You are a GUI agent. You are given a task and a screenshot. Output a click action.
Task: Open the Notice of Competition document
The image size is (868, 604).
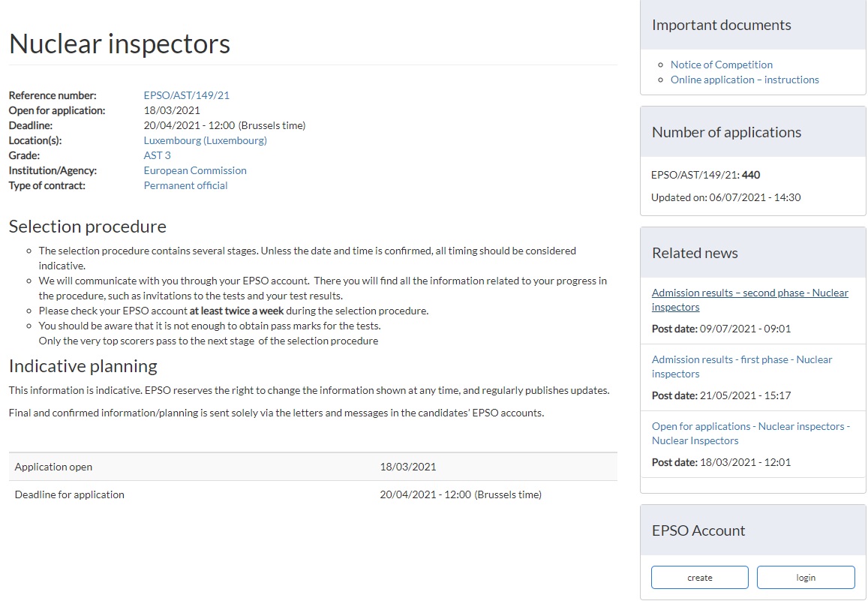tap(721, 65)
